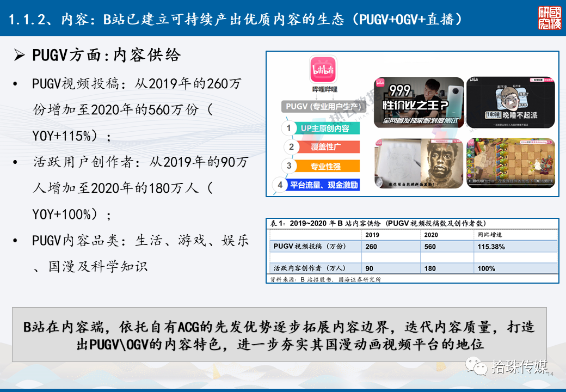Click the megaphone icon beside 拾珠传媒
Image resolution: width=566 pixels, height=392 pixels.
[478, 366]
